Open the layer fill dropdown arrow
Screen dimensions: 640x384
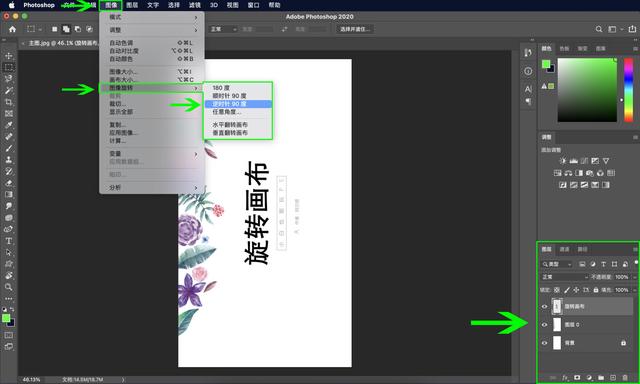[635, 290]
